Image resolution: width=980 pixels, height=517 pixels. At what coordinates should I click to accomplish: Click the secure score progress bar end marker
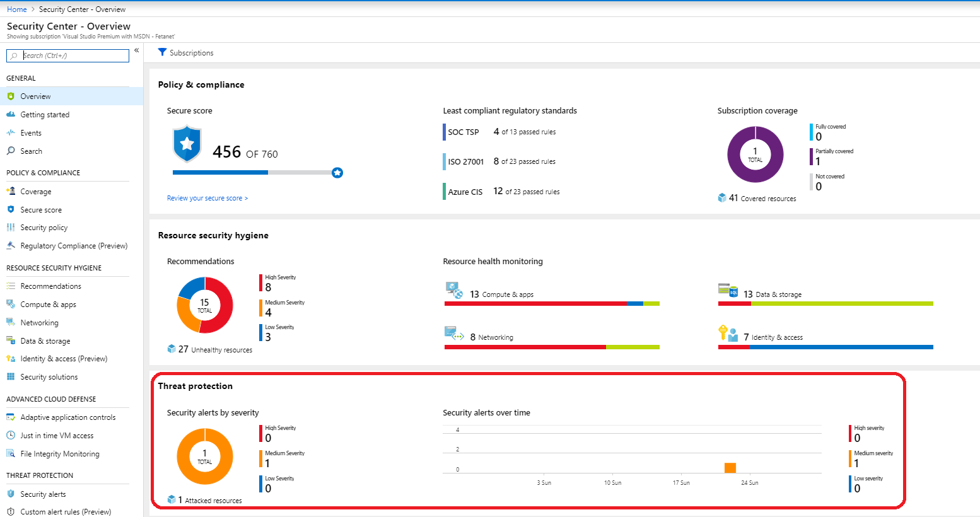pyautogui.click(x=337, y=173)
